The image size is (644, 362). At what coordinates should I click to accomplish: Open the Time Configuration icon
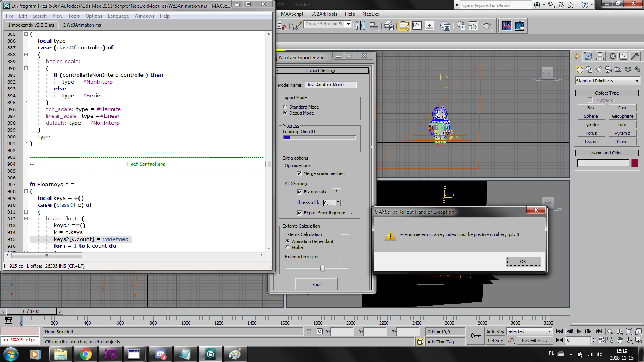602,340
